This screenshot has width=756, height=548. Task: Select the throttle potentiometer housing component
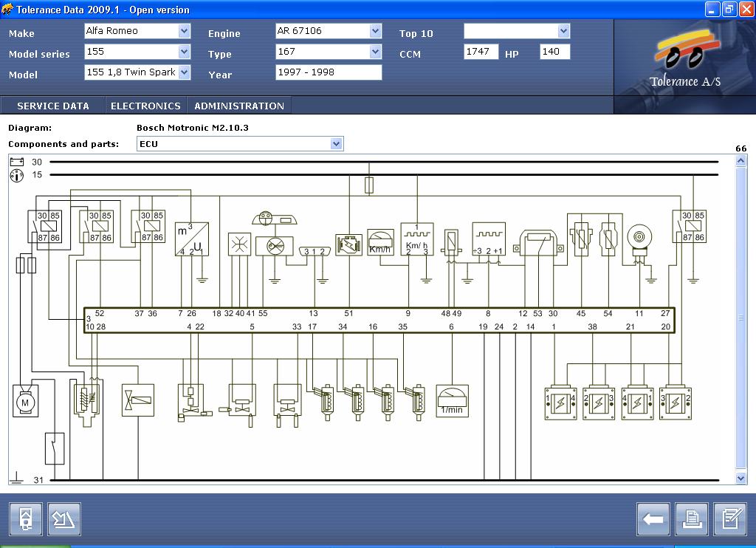coord(538,243)
